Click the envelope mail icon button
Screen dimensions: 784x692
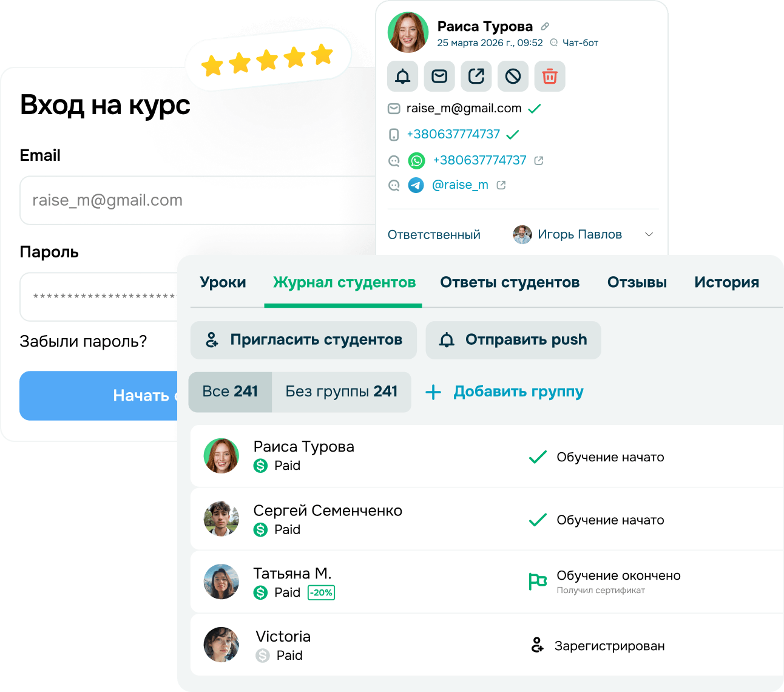[439, 76]
